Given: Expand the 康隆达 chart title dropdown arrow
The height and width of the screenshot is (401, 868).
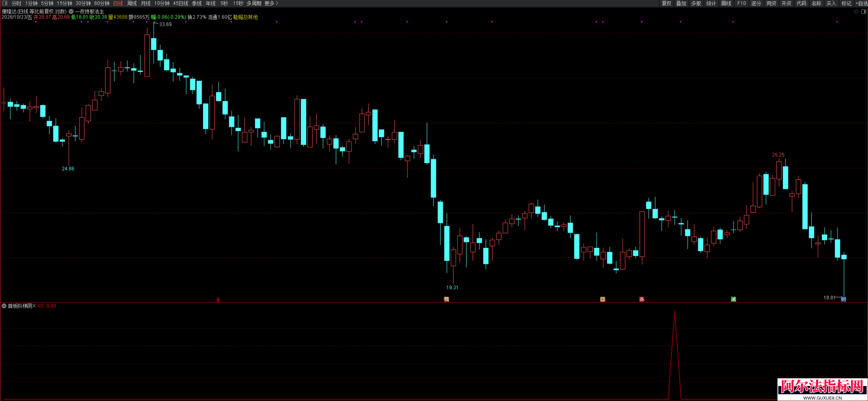Looking at the screenshot, I should [71, 12].
